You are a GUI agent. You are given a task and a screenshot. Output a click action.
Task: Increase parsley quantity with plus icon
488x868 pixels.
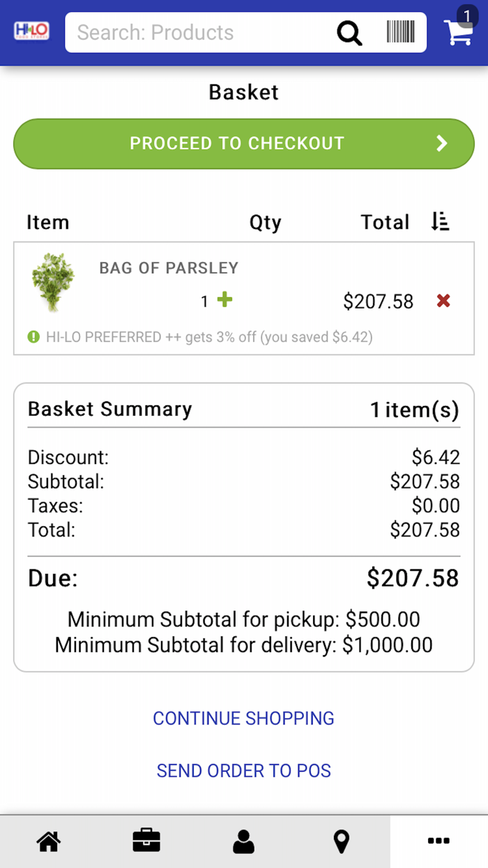coord(224,300)
